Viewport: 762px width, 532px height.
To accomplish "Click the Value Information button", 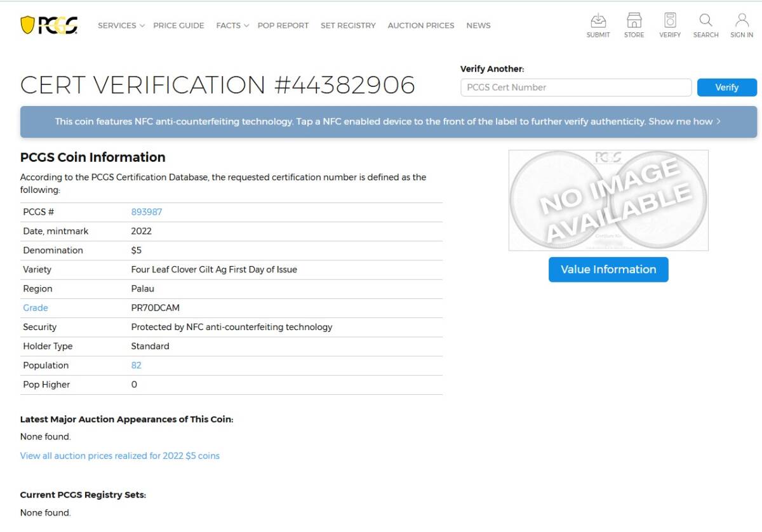I will tap(608, 269).
